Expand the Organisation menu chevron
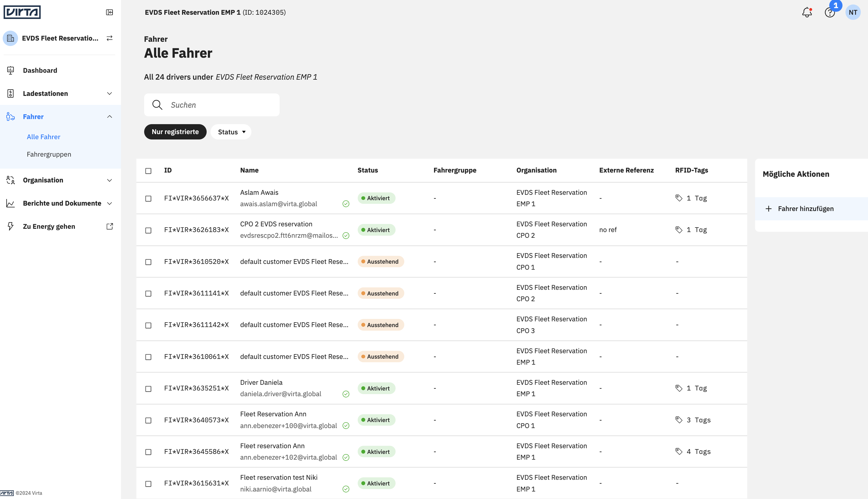The height and width of the screenshot is (499, 868). (x=110, y=180)
